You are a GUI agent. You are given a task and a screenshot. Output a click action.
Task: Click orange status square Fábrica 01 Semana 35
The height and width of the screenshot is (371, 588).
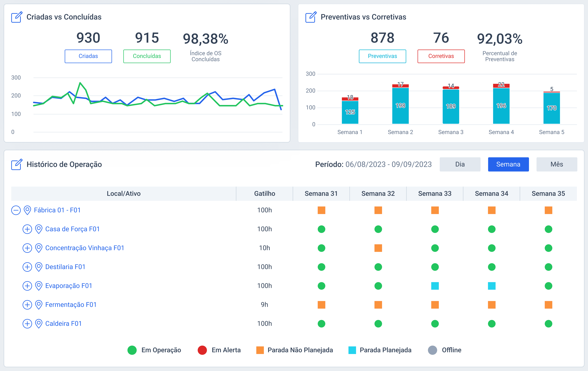point(548,210)
